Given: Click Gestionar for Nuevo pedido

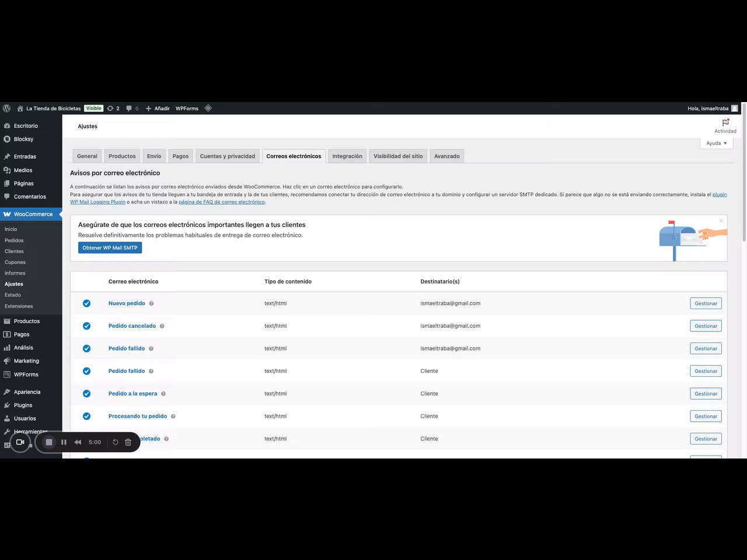Looking at the screenshot, I should click(x=706, y=303).
